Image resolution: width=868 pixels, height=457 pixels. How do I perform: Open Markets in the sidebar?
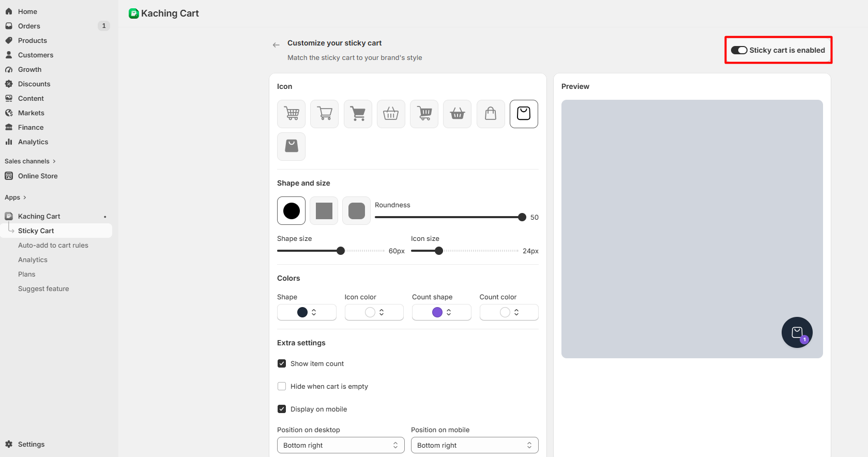[x=31, y=113]
